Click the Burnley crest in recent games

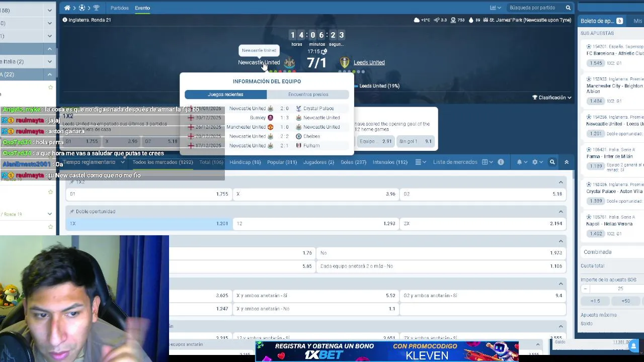coord(270,118)
